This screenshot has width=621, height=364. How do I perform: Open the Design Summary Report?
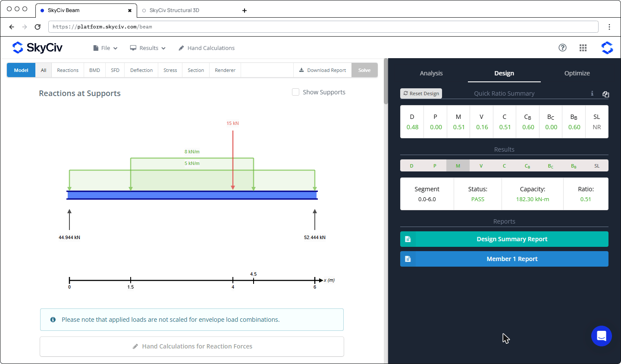point(504,239)
